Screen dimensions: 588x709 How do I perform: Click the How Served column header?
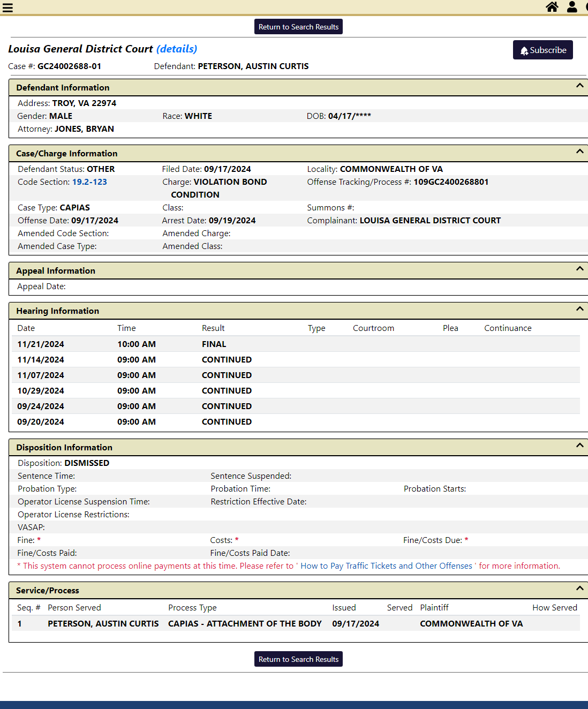(555, 608)
